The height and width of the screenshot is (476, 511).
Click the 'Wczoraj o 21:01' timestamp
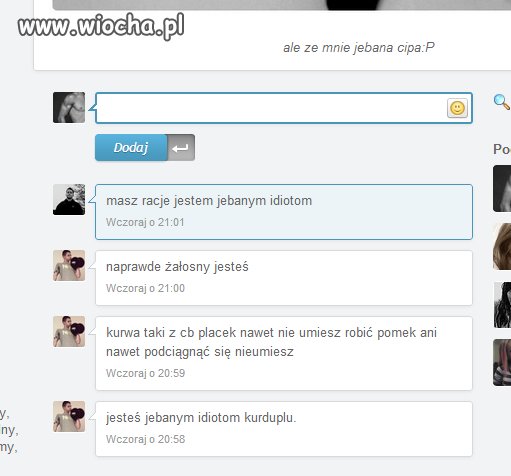(145, 222)
